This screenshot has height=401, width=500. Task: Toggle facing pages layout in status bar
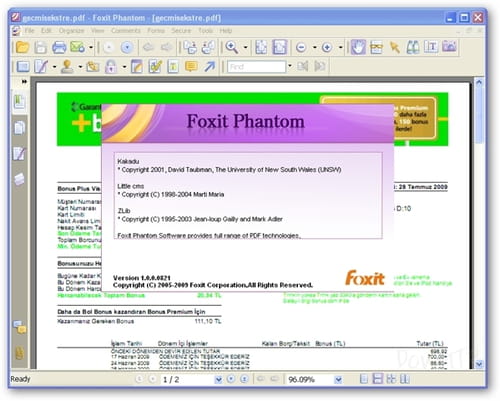(391, 379)
